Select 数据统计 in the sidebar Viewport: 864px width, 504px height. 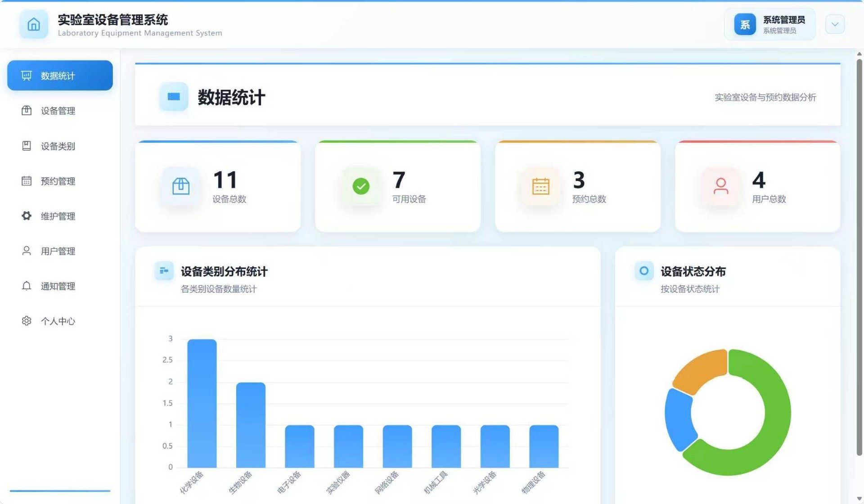[x=60, y=76]
